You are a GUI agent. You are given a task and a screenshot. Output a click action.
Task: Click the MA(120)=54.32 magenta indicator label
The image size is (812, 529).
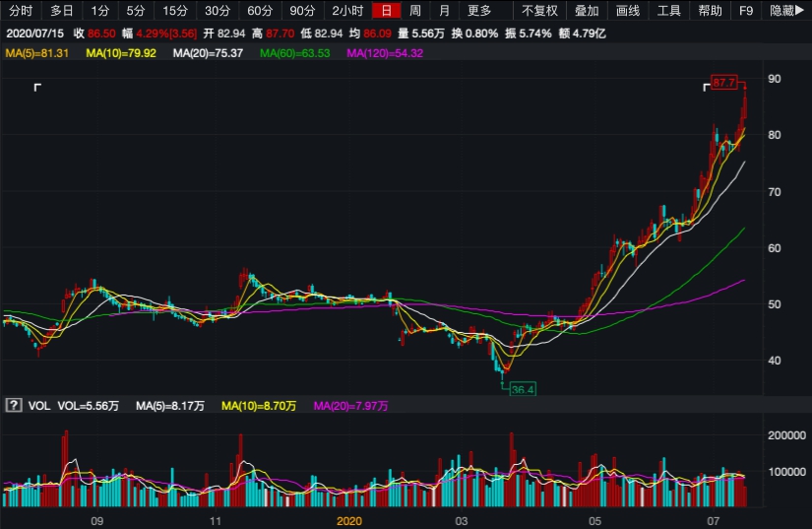point(385,52)
